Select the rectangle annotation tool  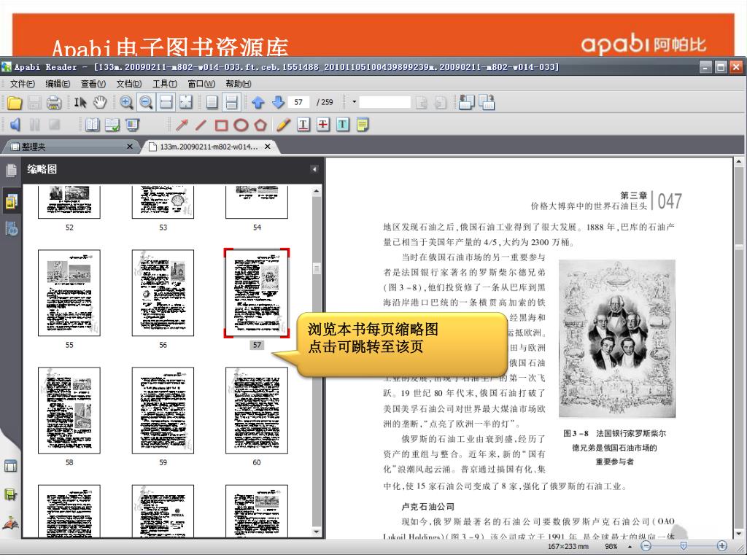[221, 125]
